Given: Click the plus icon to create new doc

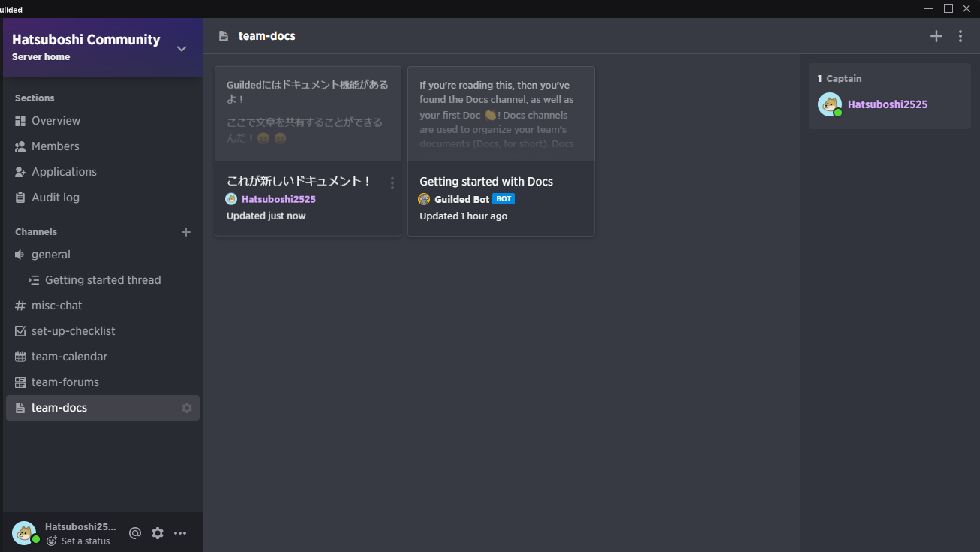Looking at the screenshot, I should tap(936, 36).
